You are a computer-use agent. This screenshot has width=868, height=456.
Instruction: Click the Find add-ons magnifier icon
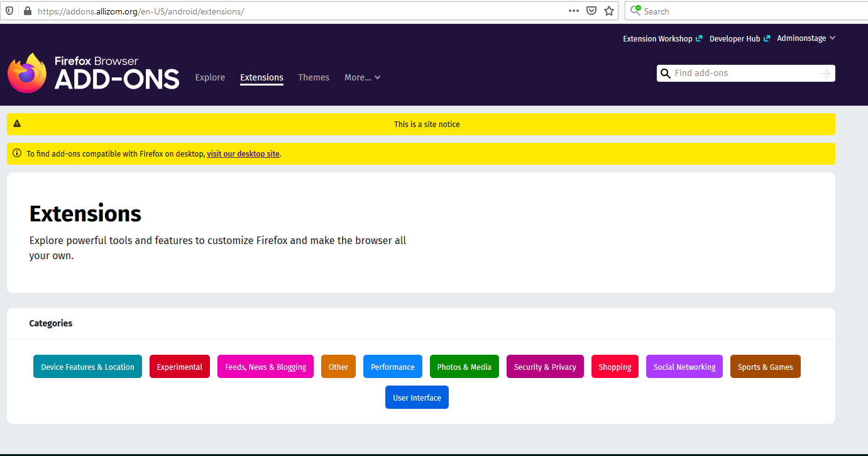click(665, 74)
